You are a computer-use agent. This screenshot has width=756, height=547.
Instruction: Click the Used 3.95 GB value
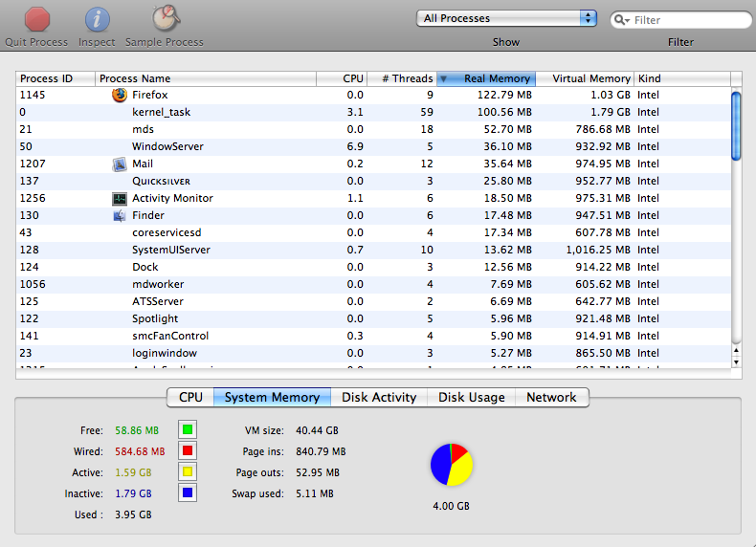click(133, 514)
